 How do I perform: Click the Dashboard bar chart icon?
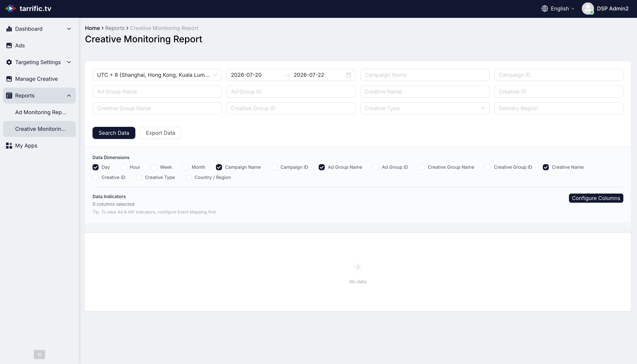(x=9, y=29)
